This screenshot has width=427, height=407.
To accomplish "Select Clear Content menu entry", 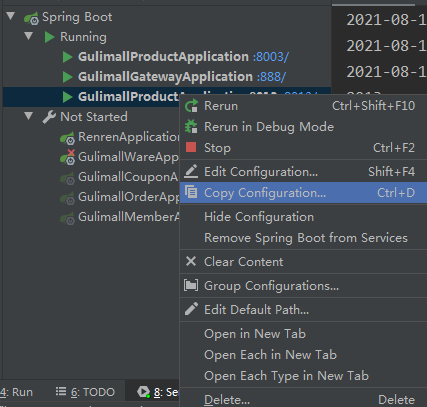I will point(303,262).
